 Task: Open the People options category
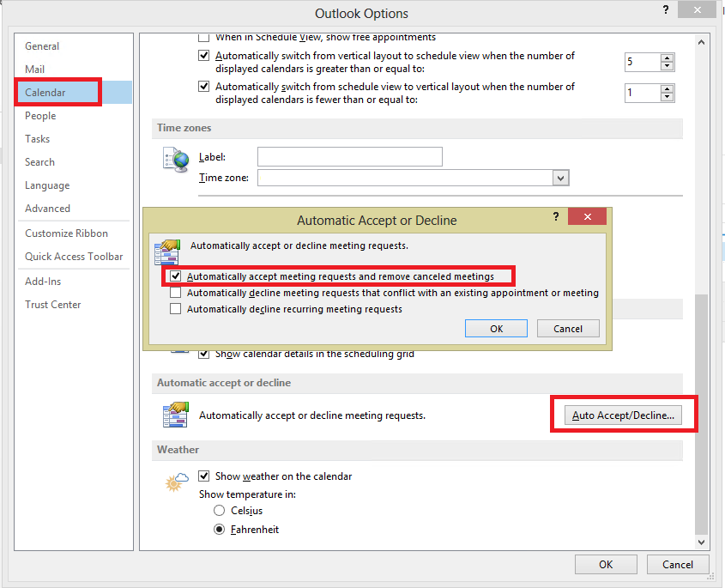pos(40,116)
